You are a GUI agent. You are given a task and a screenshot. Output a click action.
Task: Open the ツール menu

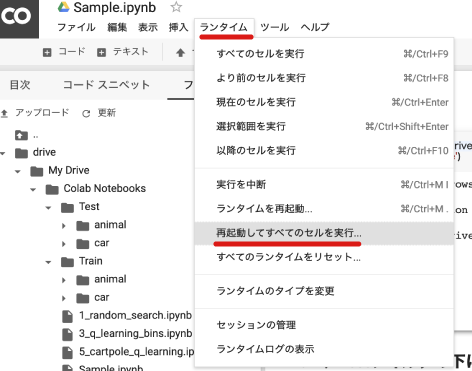coord(274,27)
